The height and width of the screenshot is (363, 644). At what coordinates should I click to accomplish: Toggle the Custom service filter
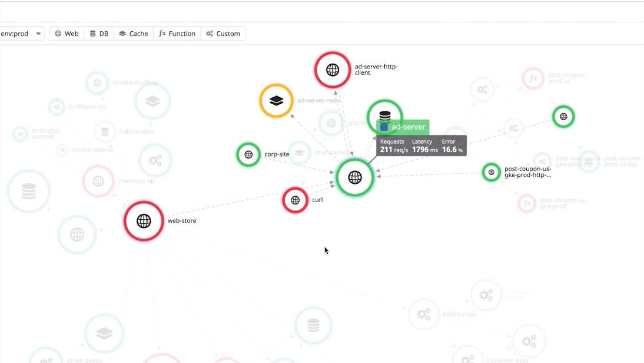[223, 34]
